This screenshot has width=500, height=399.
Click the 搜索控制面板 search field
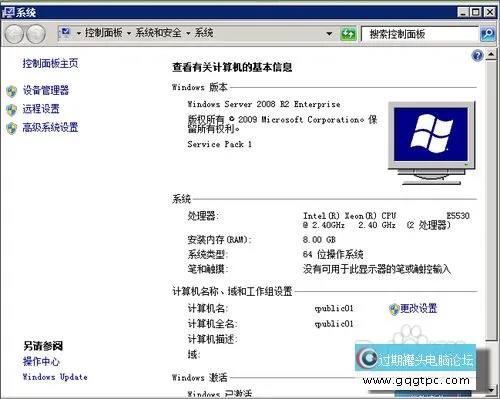point(420,34)
